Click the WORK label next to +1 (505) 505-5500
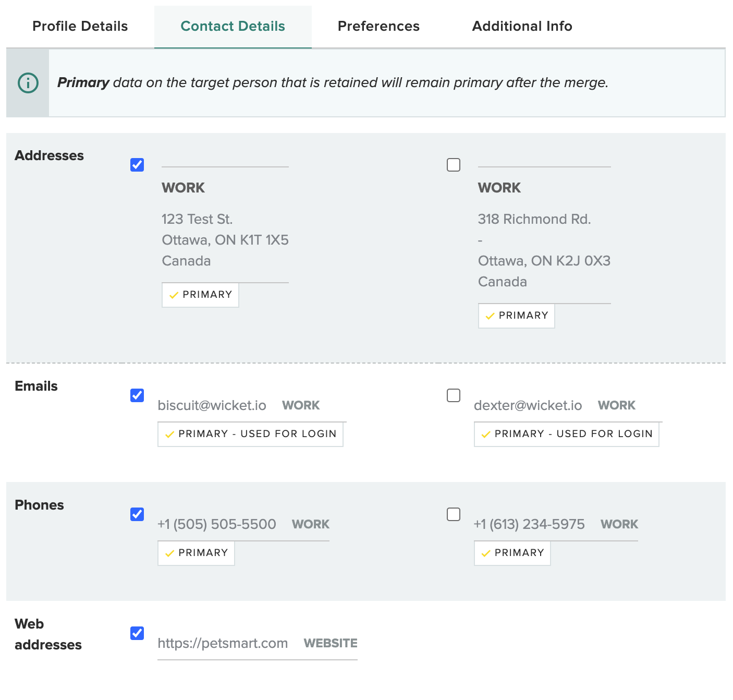Screen dimensions: 733x700 pyautogui.click(x=311, y=524)
